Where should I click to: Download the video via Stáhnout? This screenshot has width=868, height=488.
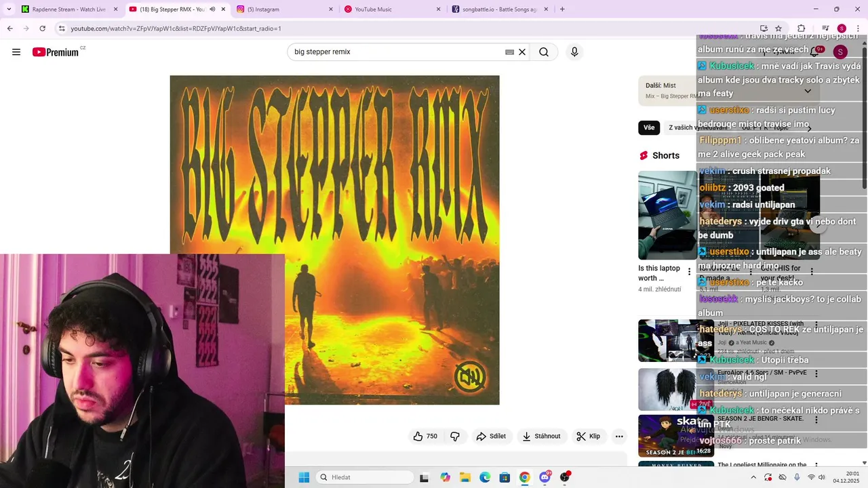[541, 436]
